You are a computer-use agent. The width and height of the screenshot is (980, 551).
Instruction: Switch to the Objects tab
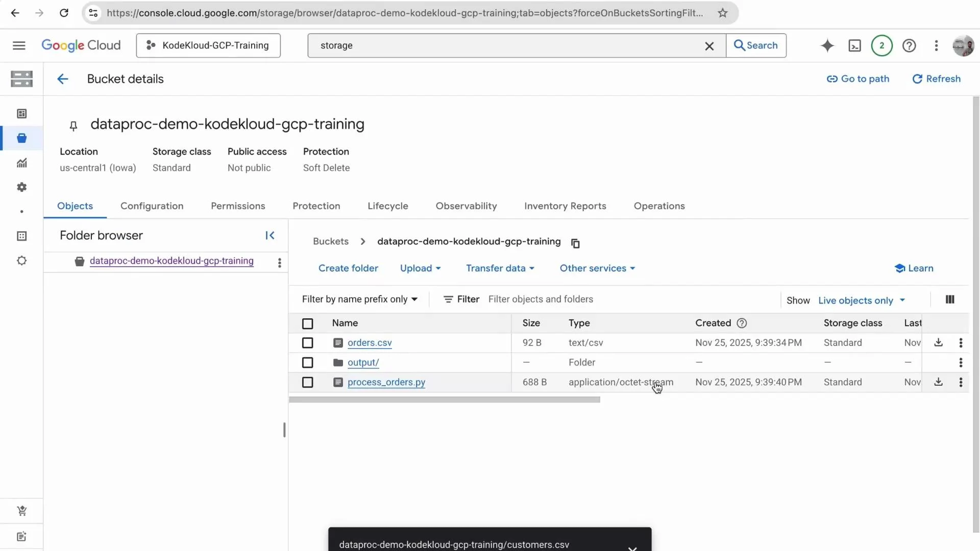[x=75, y=206]
